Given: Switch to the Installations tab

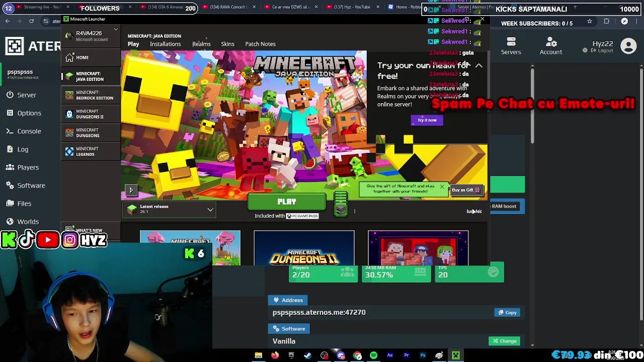Looking at the screenshot, I should [165, 44].
